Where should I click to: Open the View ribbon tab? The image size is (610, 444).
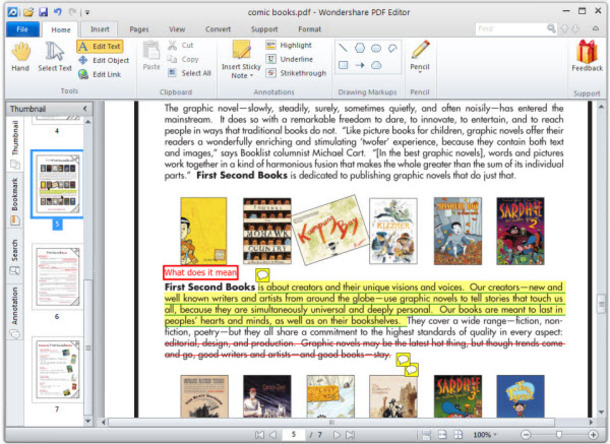pyautogui.click(x=177, y=29)
